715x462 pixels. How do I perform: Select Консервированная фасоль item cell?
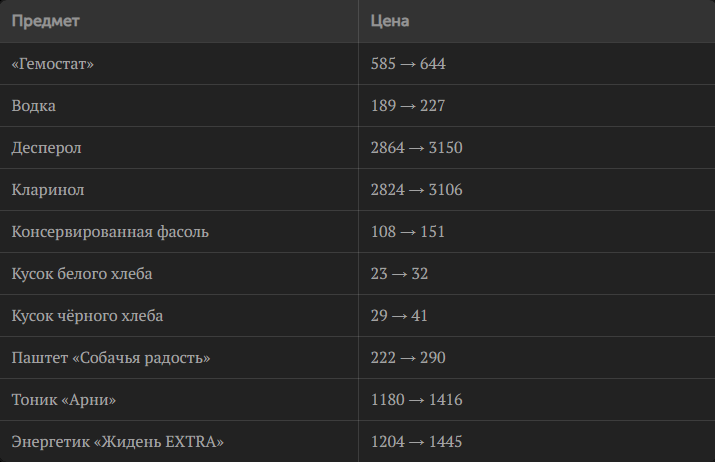pos(110,232)
